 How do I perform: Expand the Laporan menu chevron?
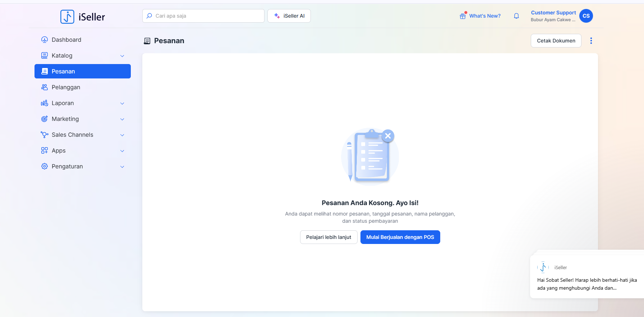tap(122, 103)
